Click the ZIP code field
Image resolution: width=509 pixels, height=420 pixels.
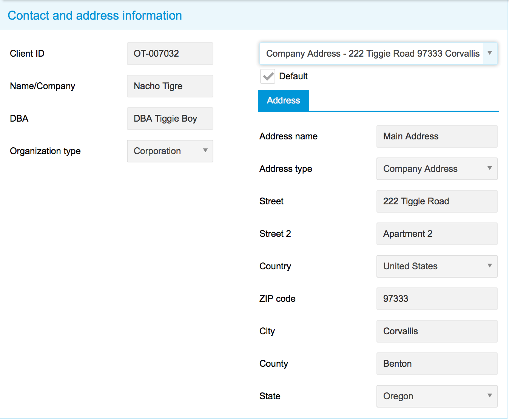[437, 299]
